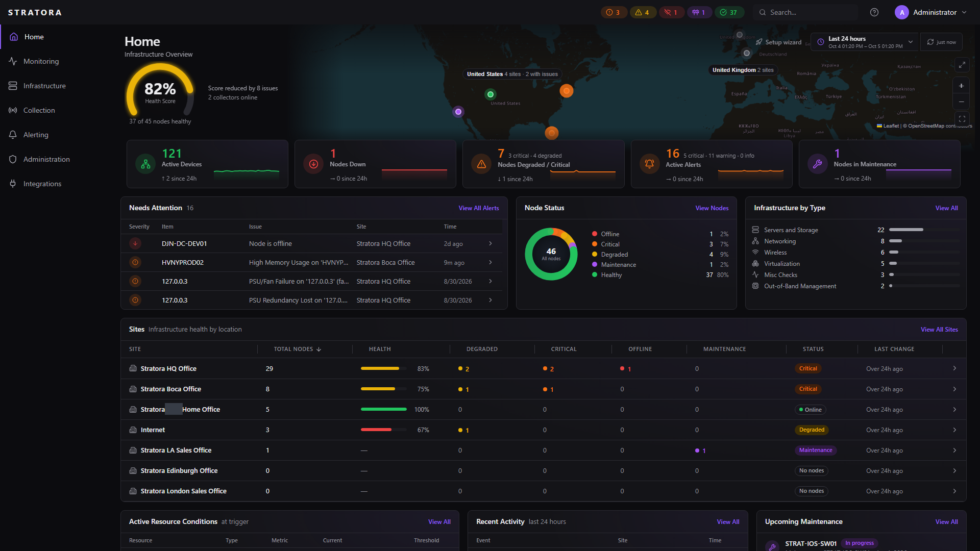Expand the map with the diagonal-arrows icon
980x551 pixels.
click(x=962, y=65)
